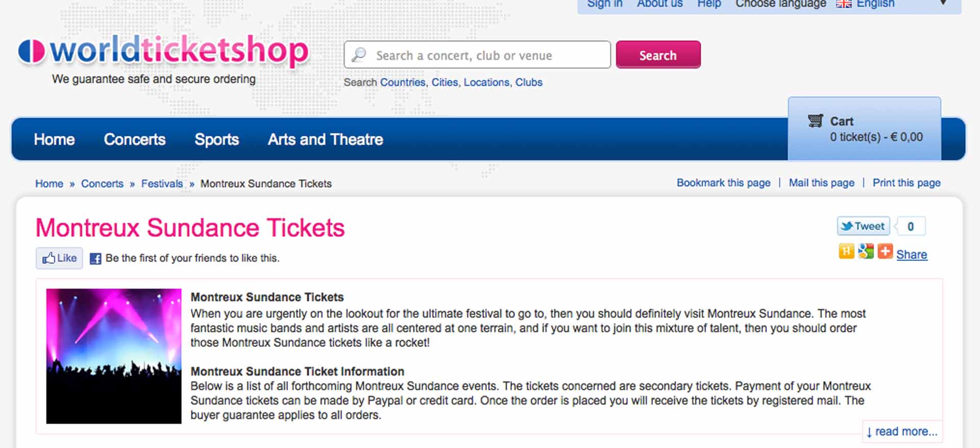Expand description with read more
The image size is (980, 448).
point(902,432)
